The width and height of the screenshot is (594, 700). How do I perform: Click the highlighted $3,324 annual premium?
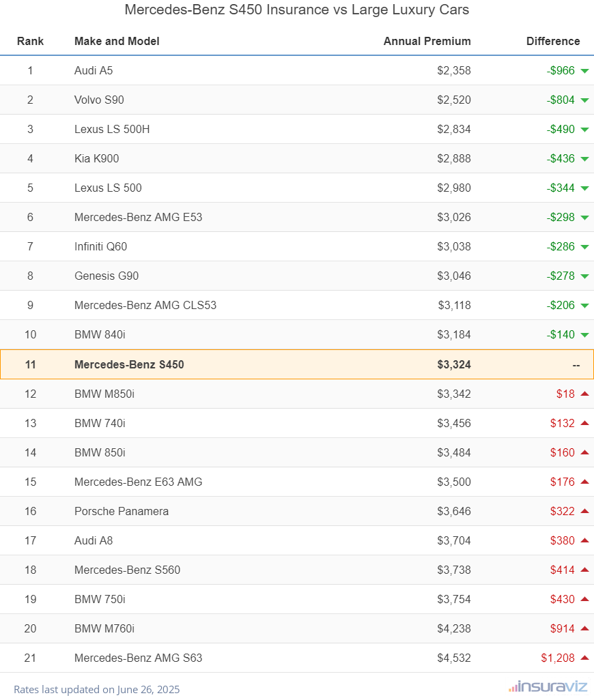tap(454, 365)
